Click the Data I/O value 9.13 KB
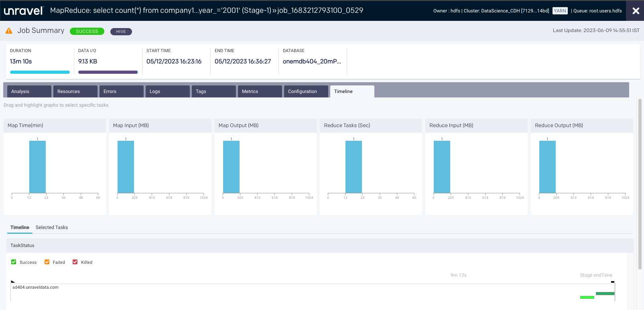This screenshot has width=644, height=310. pyautogui.click(x=87, y=61)
